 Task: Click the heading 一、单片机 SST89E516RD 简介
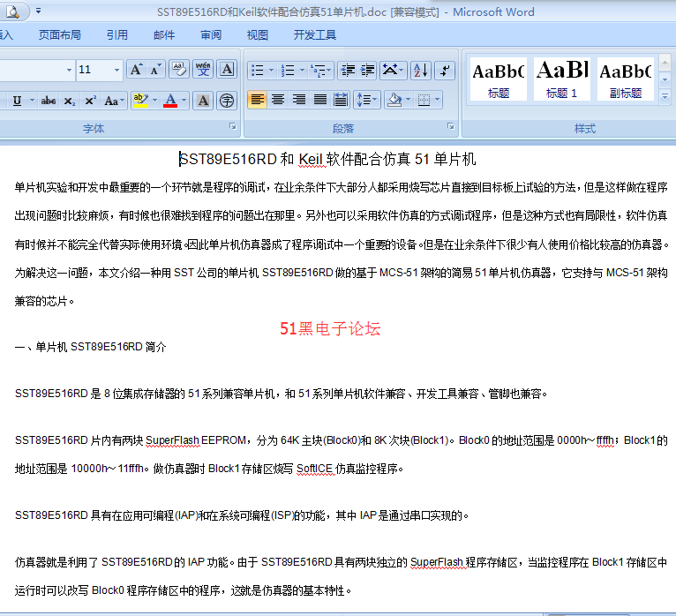coord(91,347)
